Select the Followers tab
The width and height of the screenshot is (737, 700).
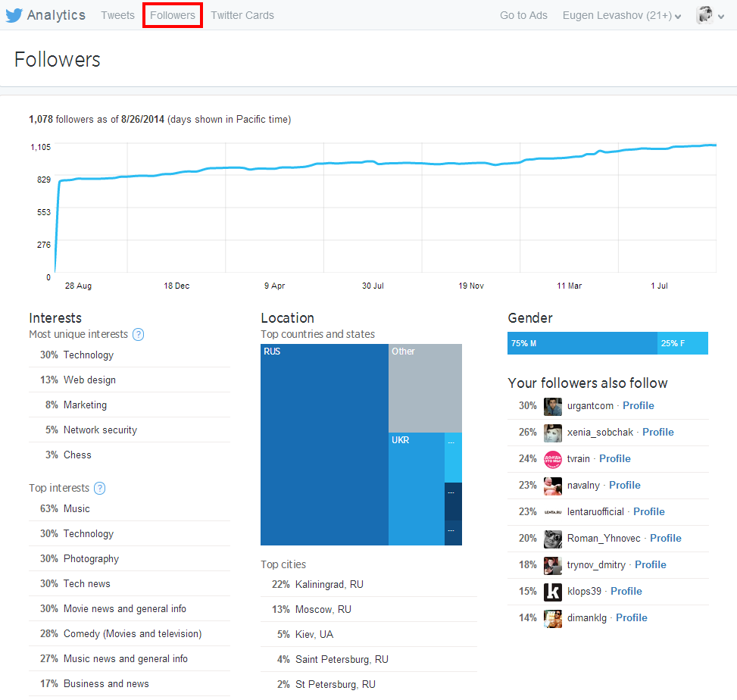coord(173,15)
